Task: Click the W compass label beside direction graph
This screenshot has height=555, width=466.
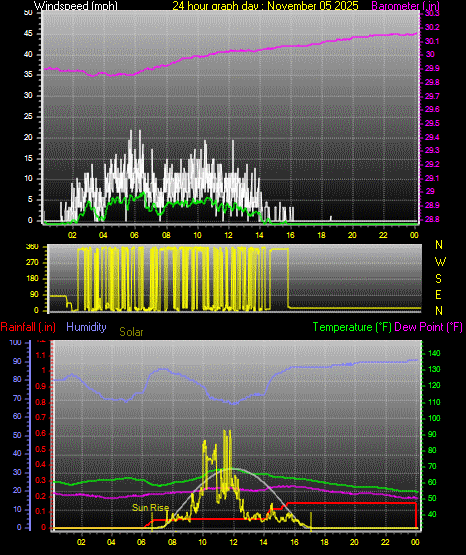Action: (440, 262)
